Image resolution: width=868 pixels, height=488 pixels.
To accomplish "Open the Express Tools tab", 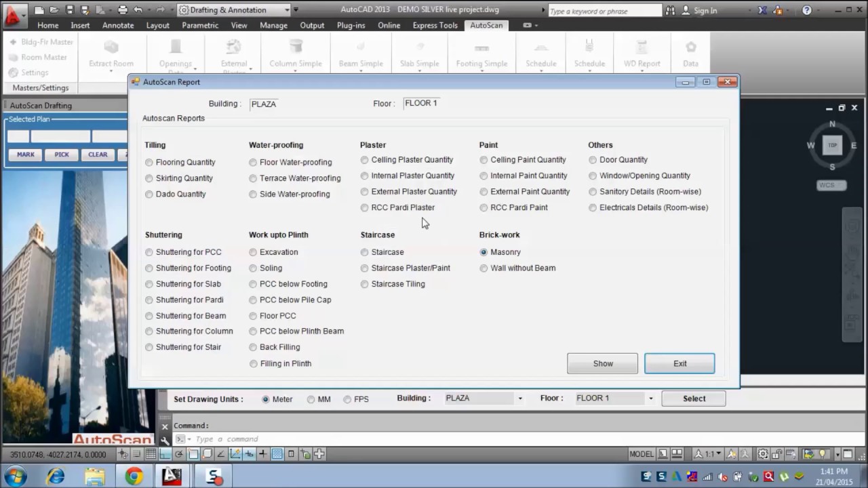I will point(435,25).
